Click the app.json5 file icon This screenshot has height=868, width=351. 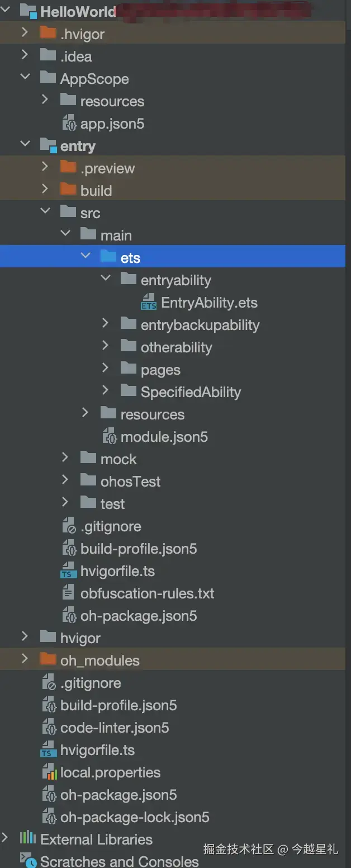[69, 124]
